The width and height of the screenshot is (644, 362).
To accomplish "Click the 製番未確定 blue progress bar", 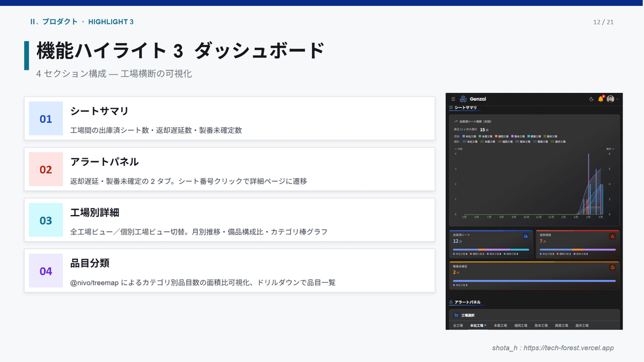I will tap(533, 280).
